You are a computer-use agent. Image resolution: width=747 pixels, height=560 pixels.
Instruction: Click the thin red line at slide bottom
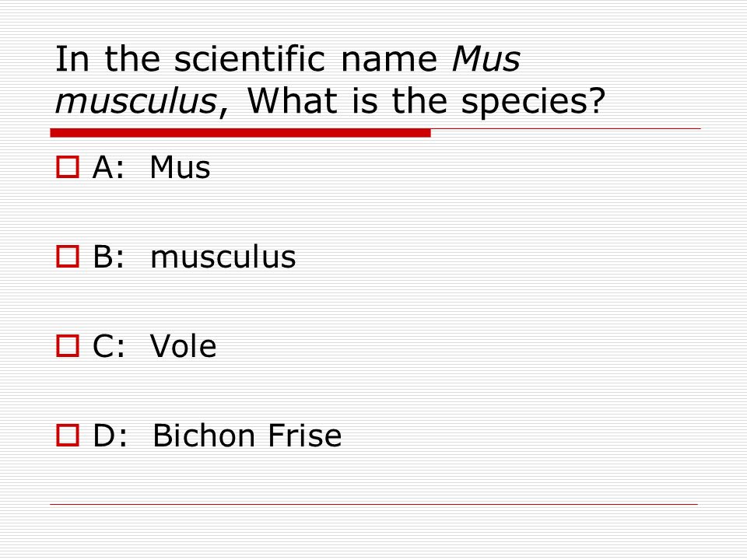pos(374,504)
